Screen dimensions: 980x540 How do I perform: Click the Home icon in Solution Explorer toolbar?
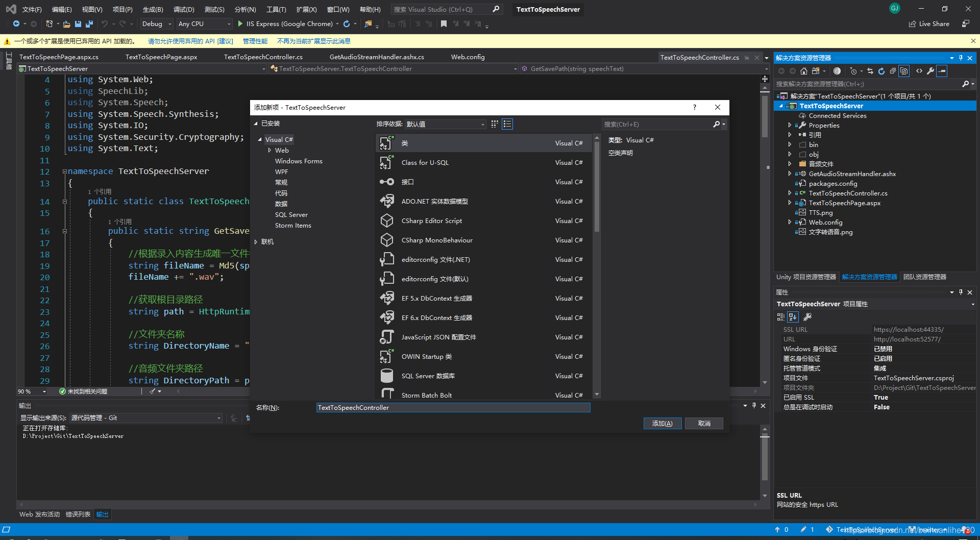coord(804,71)
